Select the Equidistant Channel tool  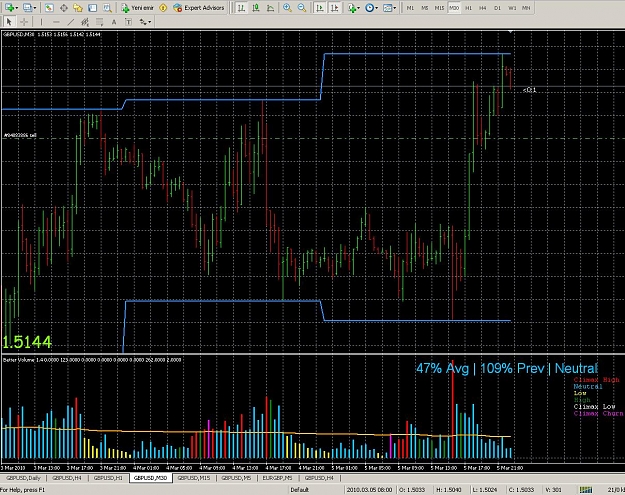coord(85,22)
